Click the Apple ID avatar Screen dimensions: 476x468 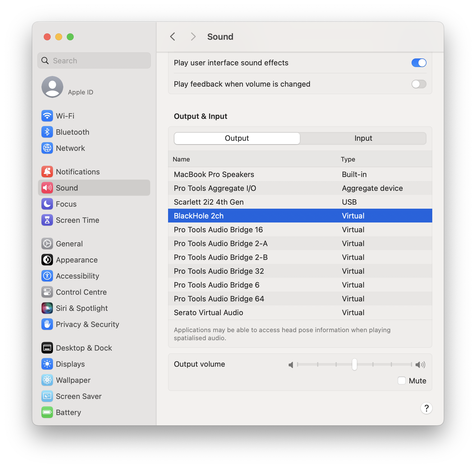[x=52, y=87]
